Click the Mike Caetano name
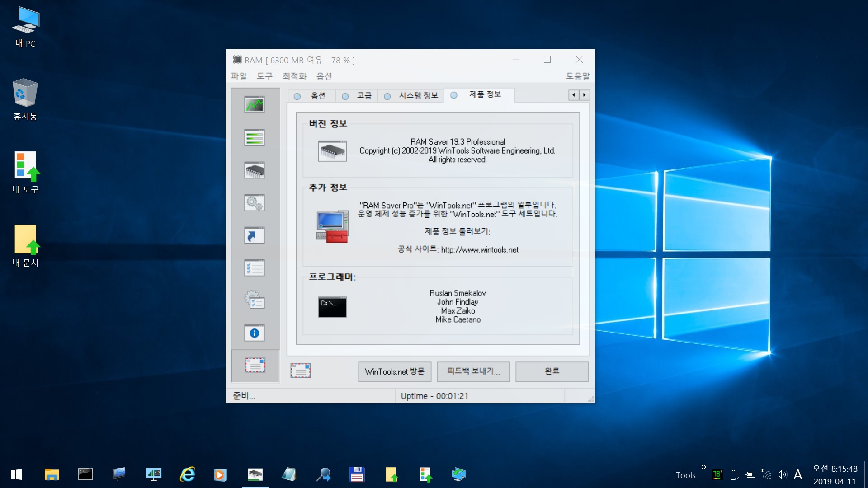 tap(458, 320)
